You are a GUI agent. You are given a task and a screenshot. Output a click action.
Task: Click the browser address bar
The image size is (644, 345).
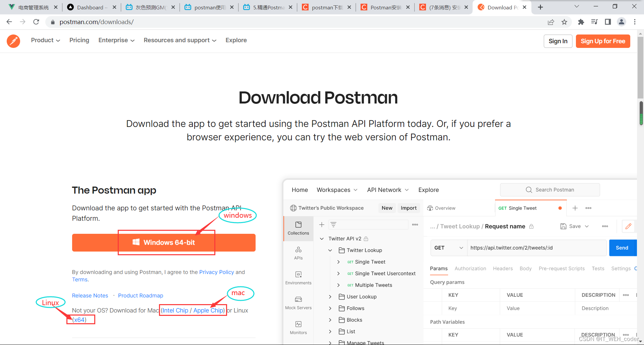tap(297, 22)
